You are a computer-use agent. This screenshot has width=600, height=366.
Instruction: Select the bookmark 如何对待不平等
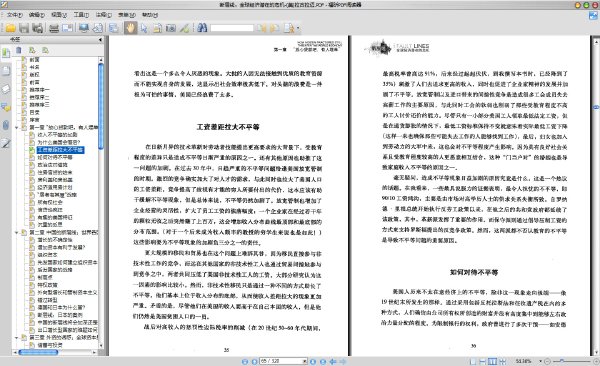coord(55,157)
